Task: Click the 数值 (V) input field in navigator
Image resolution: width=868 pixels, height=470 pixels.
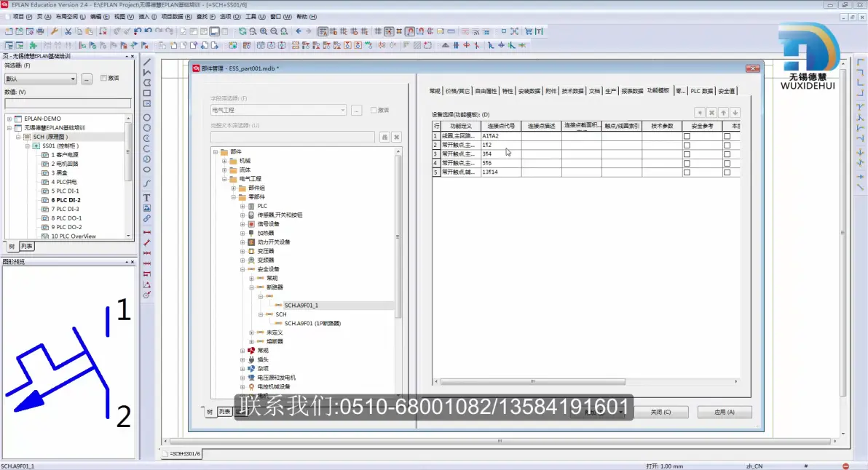Action: pyautogui.click(x=68, y=103)
